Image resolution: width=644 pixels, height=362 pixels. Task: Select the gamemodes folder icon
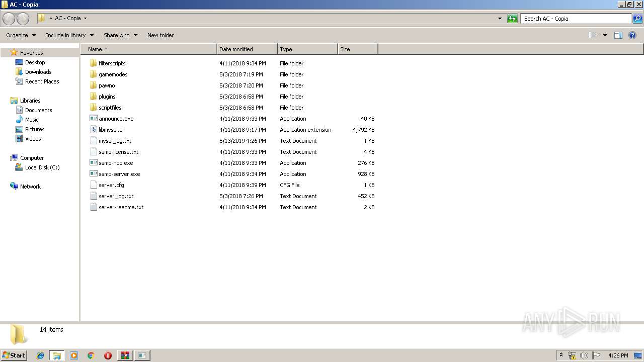point(93,74)
